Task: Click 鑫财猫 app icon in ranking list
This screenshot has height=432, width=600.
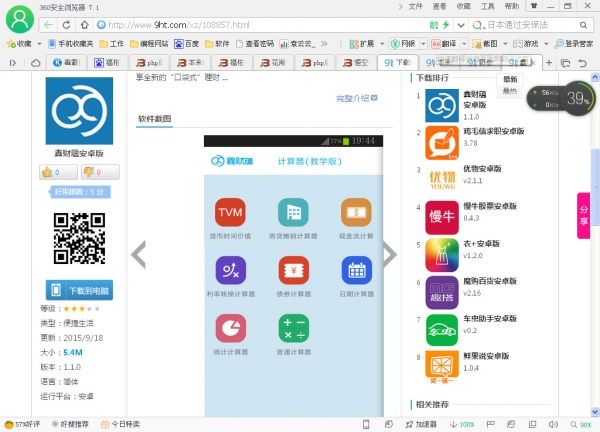Action: [442, 106]
